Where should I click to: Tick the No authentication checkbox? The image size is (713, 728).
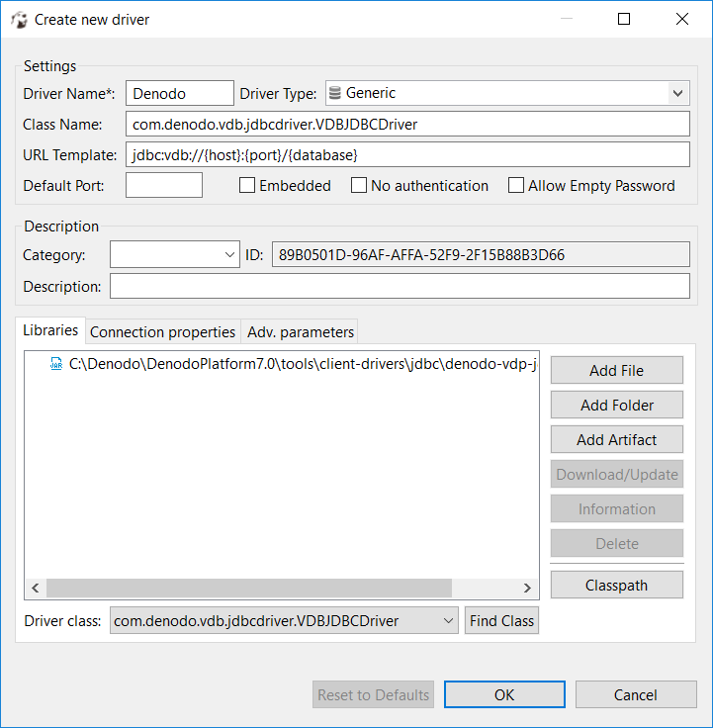point(359,185)
